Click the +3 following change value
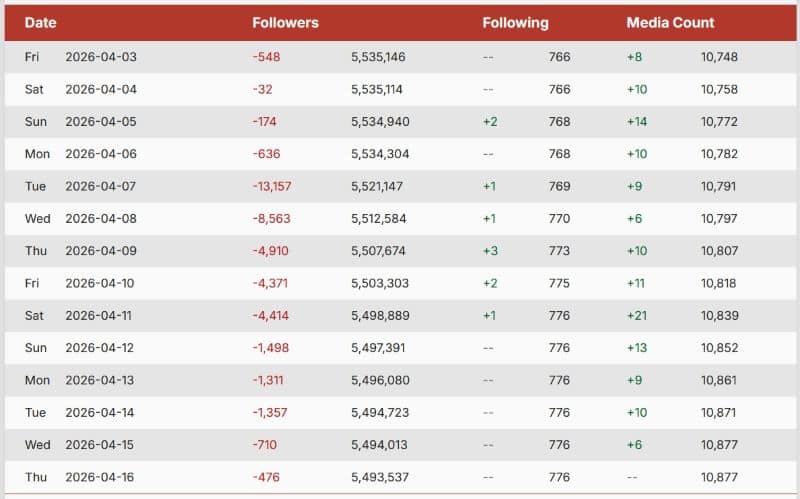The image size is (800, 499). coord(490,251)
